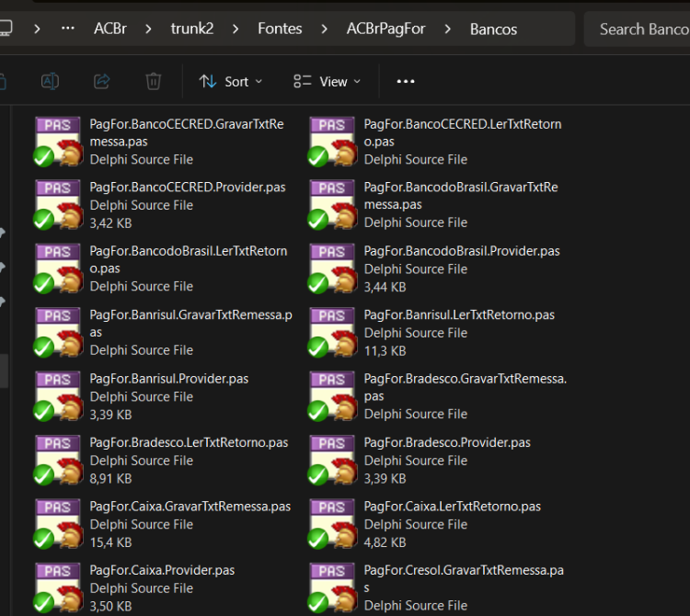
Task: Click the Rename icon in toolbar
Action: pos(50,81)
